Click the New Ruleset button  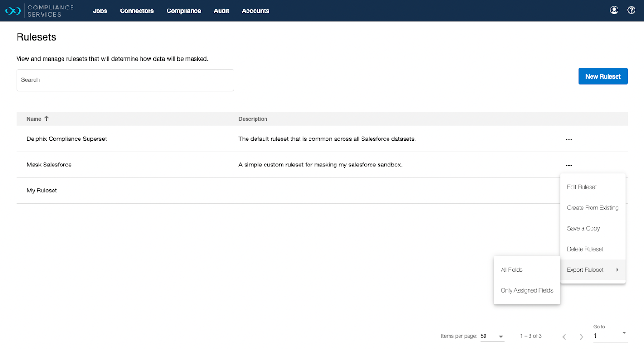click(603, 76)
